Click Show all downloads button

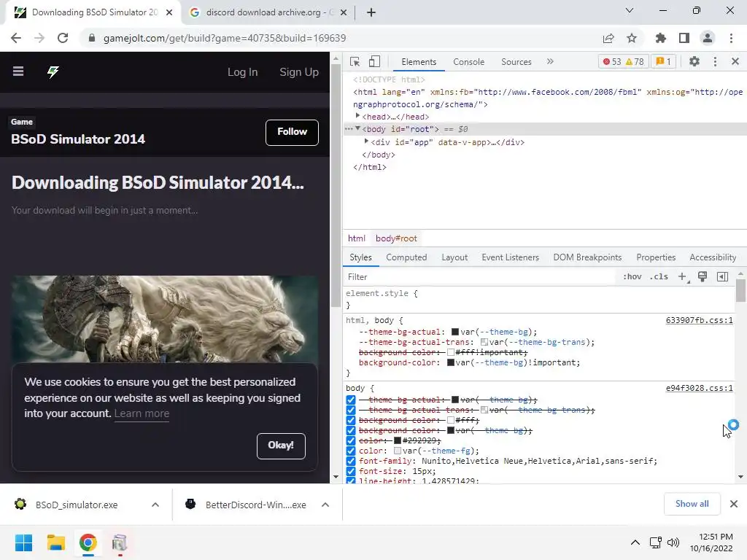pos(692,504)
